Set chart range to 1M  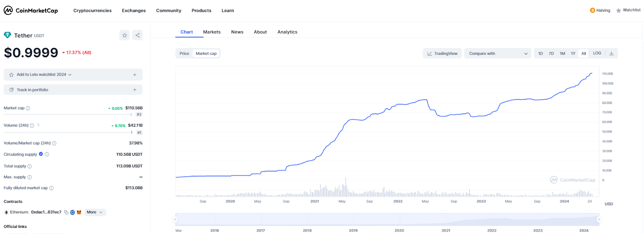tap(562, 53)
